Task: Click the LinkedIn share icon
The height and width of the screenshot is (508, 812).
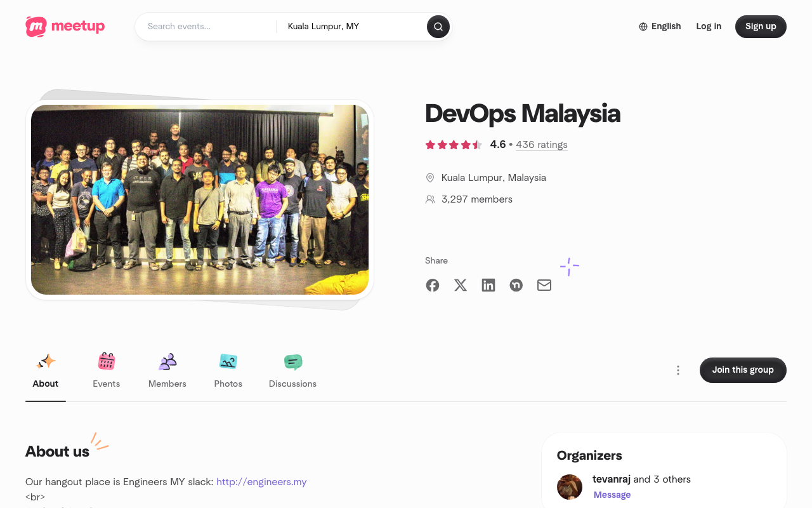Action: [x=488, y=285]
